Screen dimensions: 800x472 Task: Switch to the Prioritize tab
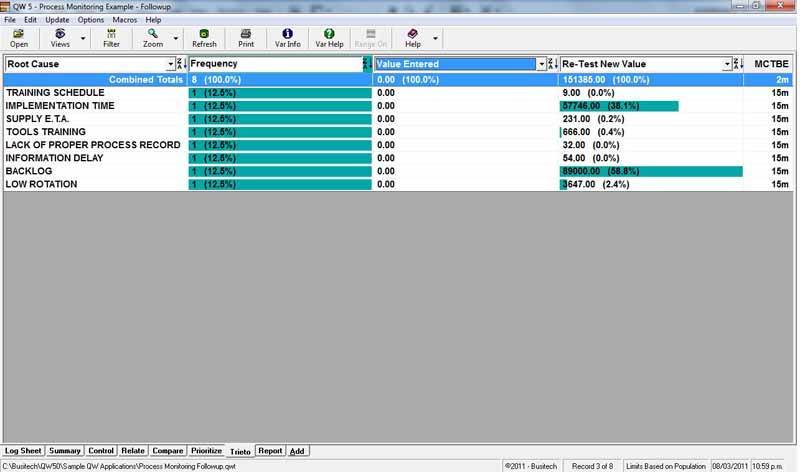pyautogui.click(x=206, y=451)
